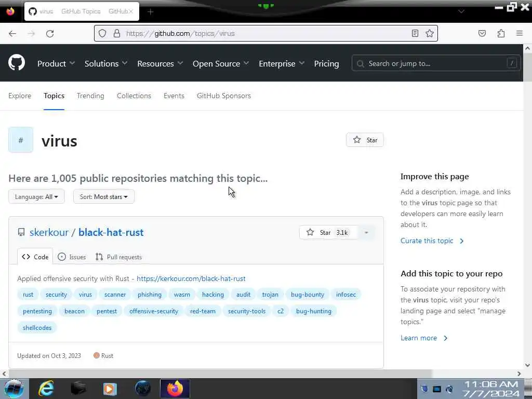
Task: Star the black-hat-rust repository
Action: tap(328, 232)
